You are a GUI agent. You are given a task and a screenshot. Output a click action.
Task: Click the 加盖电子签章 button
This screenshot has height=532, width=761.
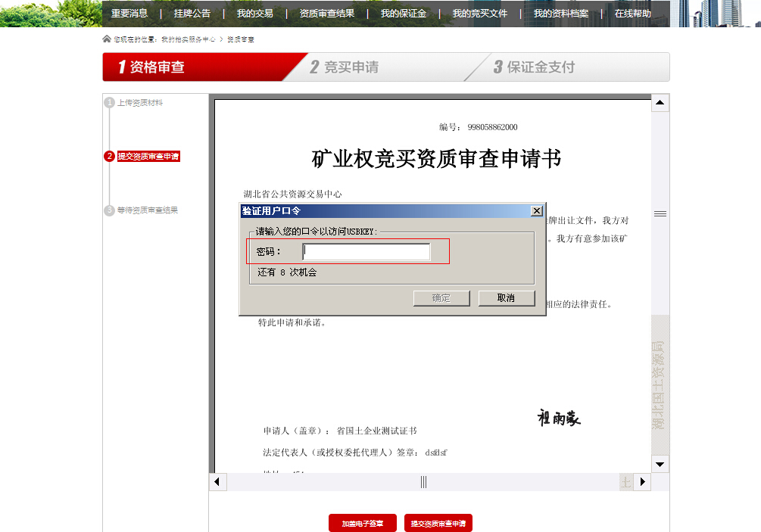click(363, 523)
